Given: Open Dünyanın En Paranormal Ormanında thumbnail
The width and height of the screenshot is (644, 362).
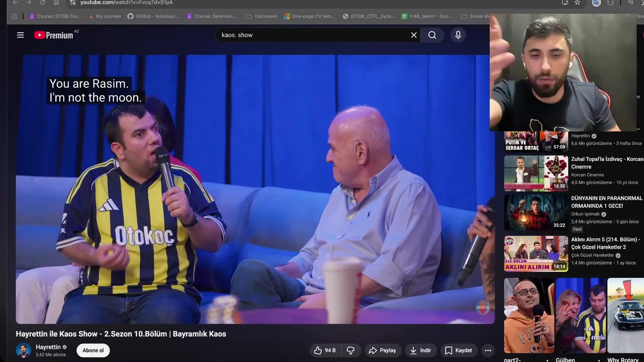Looking at the screenshot, I should [536, 212].
